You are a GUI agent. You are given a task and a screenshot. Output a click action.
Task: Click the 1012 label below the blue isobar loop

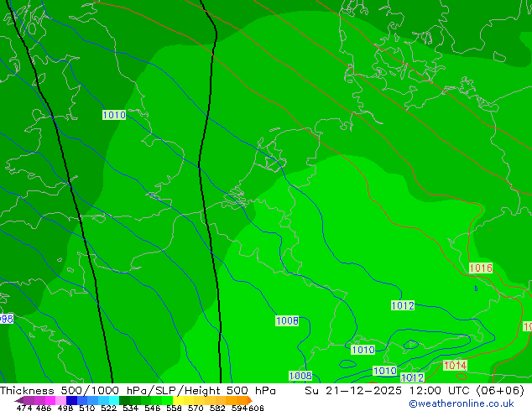[413, 377]
